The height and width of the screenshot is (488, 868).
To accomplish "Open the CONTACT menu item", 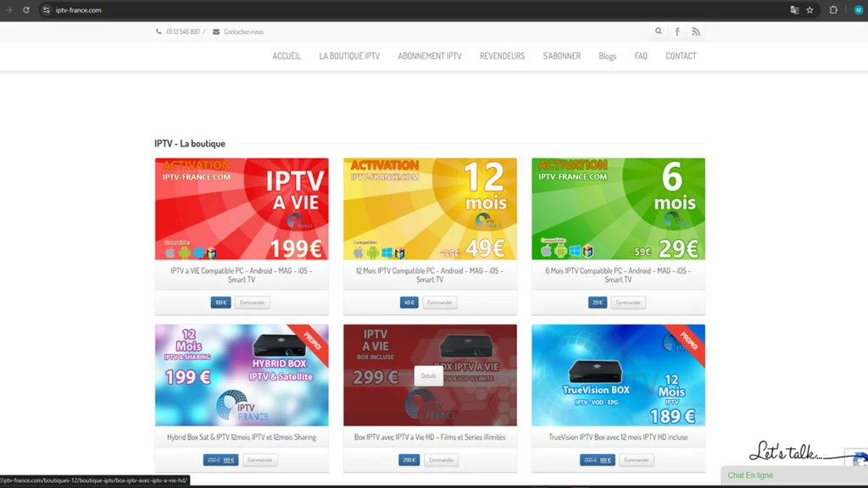I will coord(681,56).
